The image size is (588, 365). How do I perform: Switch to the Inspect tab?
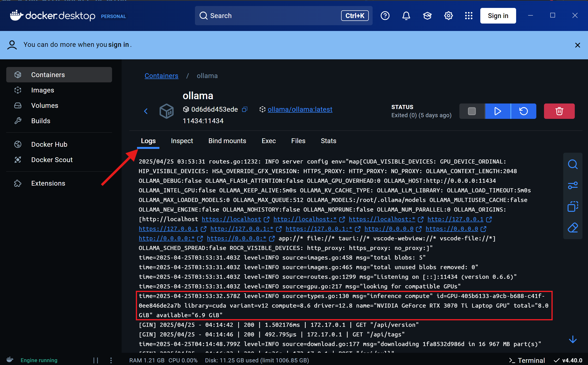click(182, 141)
